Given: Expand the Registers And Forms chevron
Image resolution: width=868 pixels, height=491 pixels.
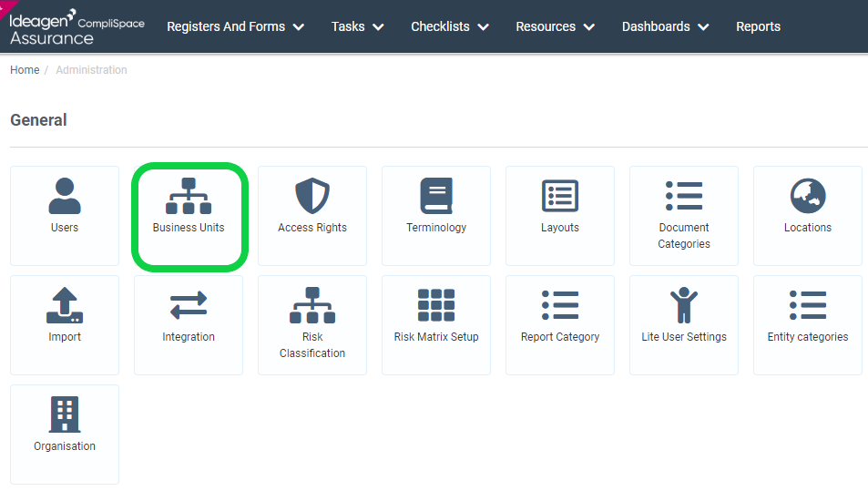Looking at the screenshot, I should coord(299,26).
